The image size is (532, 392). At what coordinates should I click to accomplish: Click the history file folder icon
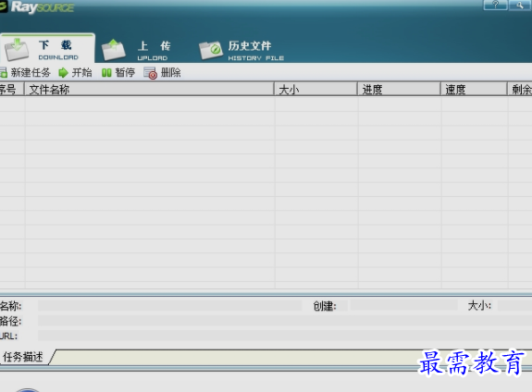[x=210, y=50]
